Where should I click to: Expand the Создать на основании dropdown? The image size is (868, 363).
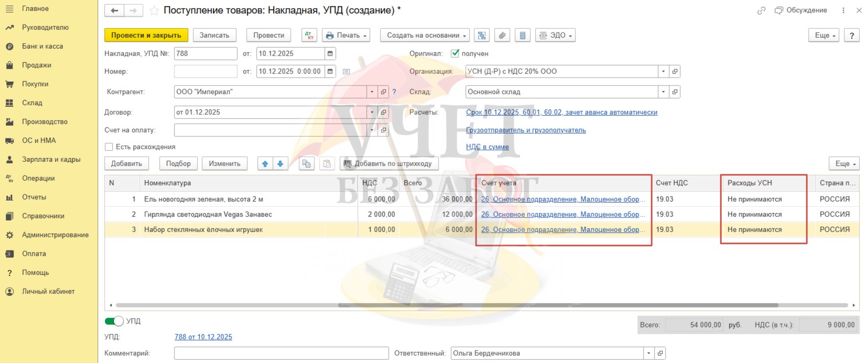point(424,35)
